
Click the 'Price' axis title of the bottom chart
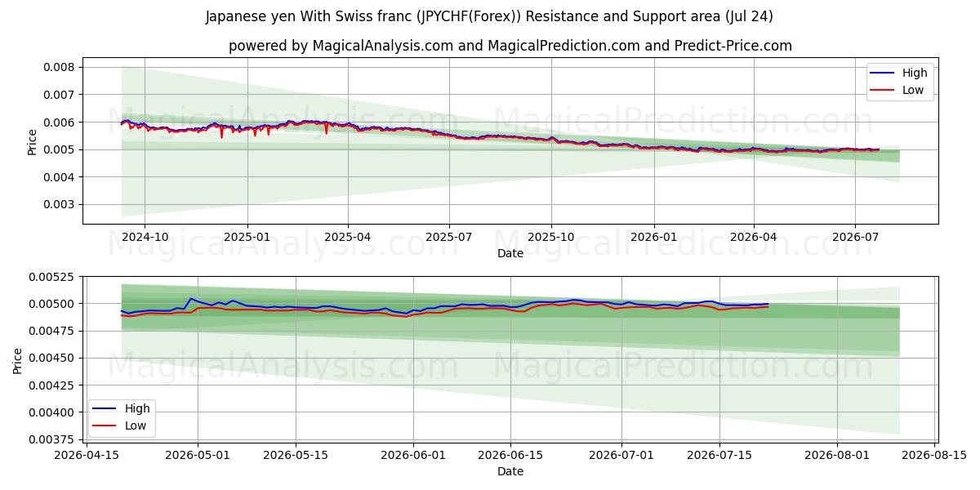[18, 360]
